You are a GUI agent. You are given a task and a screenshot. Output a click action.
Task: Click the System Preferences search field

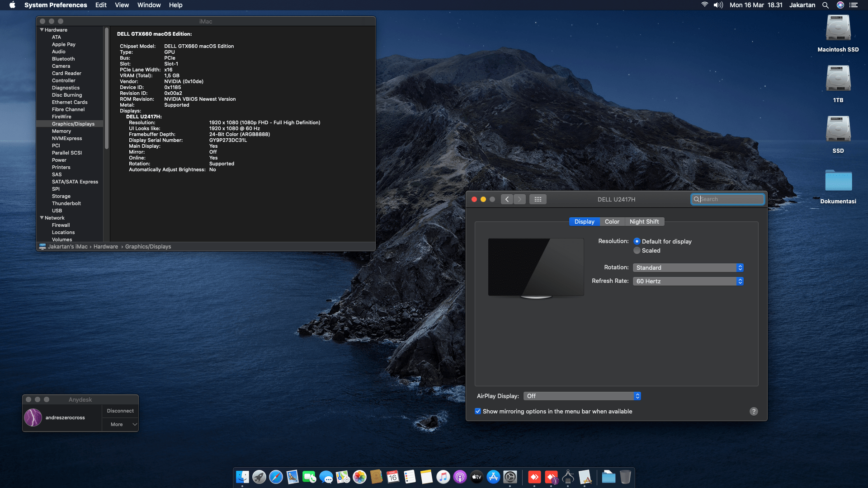pyautogui.click(x=727, y=199)
